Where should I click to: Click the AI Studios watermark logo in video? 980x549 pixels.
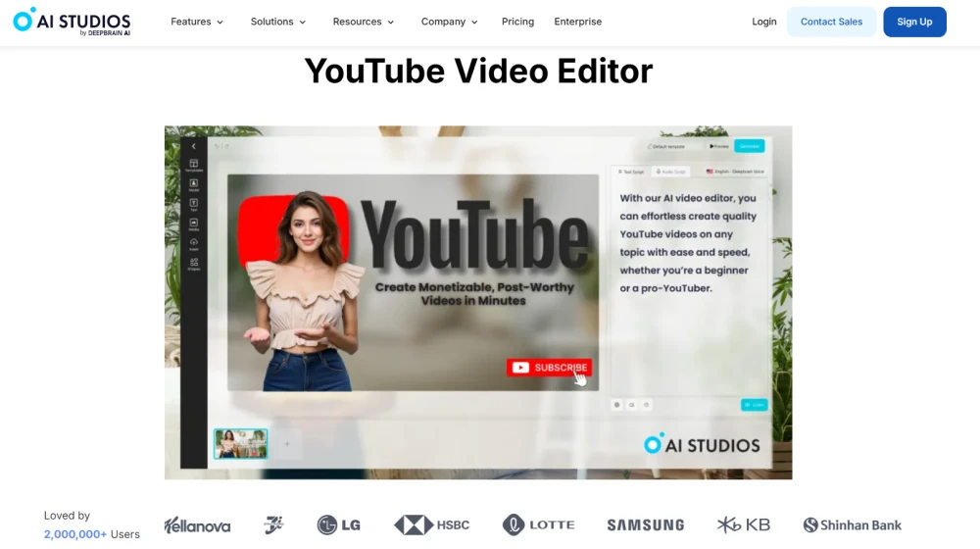[702, 444]
